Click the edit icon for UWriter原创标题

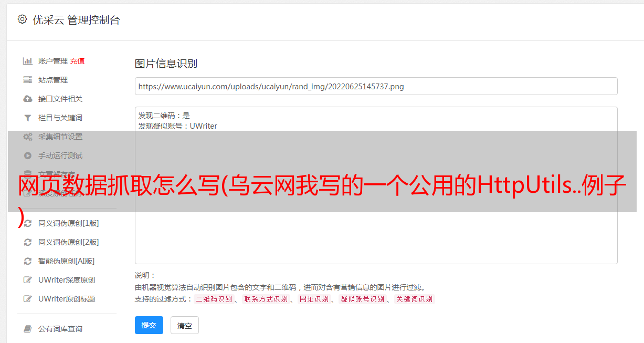point(28,299)
